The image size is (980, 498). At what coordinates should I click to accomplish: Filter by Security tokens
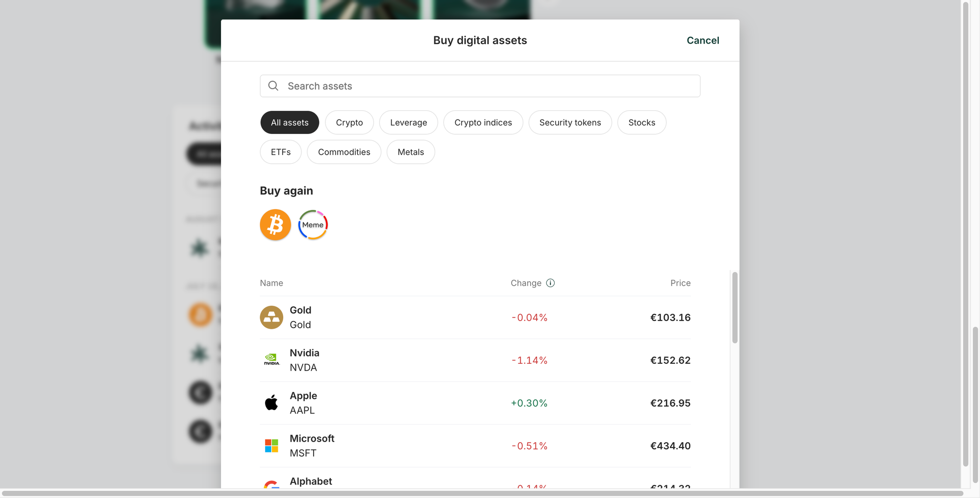click(x=570, y=123)
